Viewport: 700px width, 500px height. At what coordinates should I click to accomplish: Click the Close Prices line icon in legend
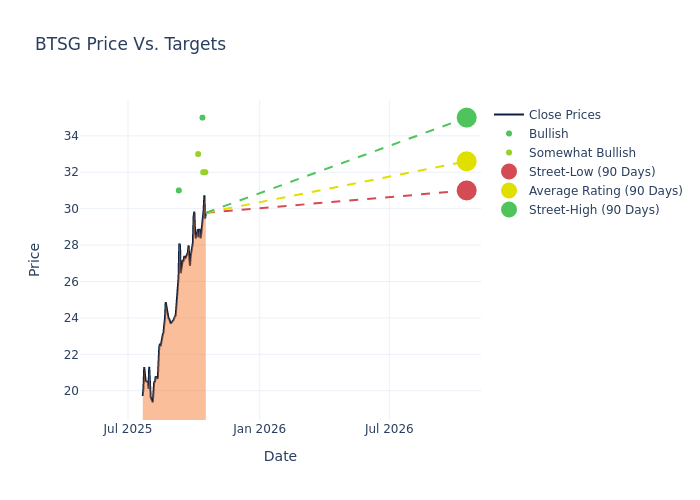pos(509,115)
